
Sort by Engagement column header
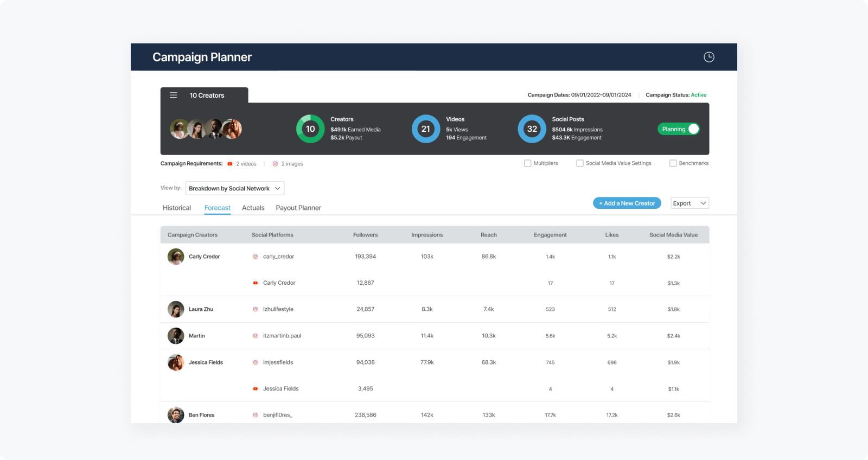550,235
